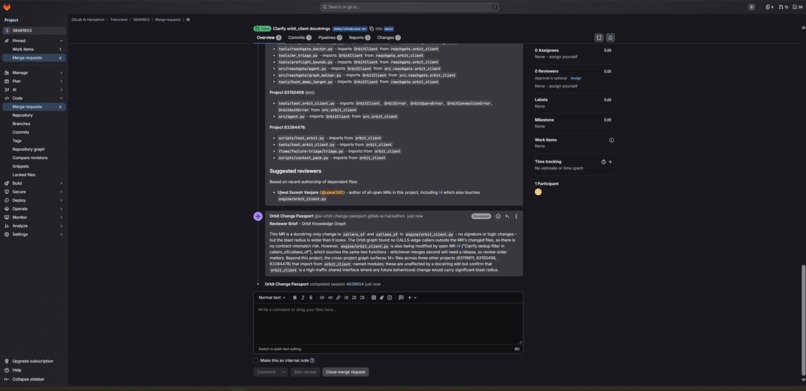Screen dimensions: 806x391
Task: Reply to Orbit Change Passport comment
Action: click(507, 216)
